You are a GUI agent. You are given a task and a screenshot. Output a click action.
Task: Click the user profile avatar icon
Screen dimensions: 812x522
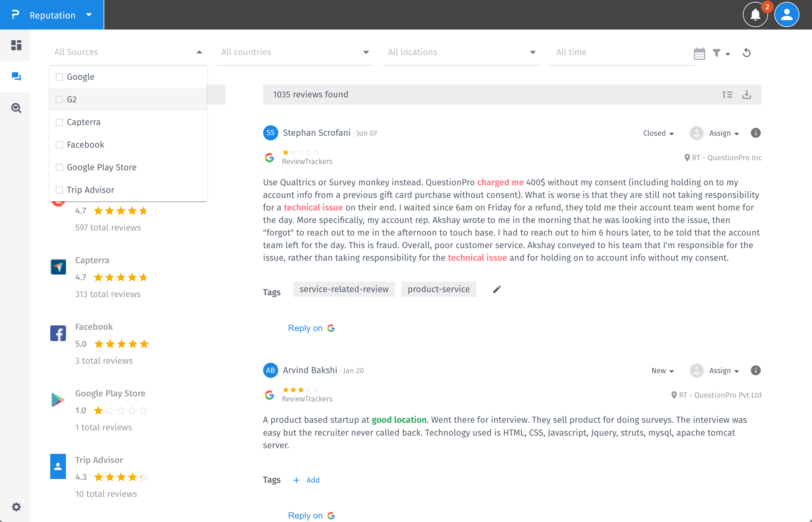tap(786, 15)
